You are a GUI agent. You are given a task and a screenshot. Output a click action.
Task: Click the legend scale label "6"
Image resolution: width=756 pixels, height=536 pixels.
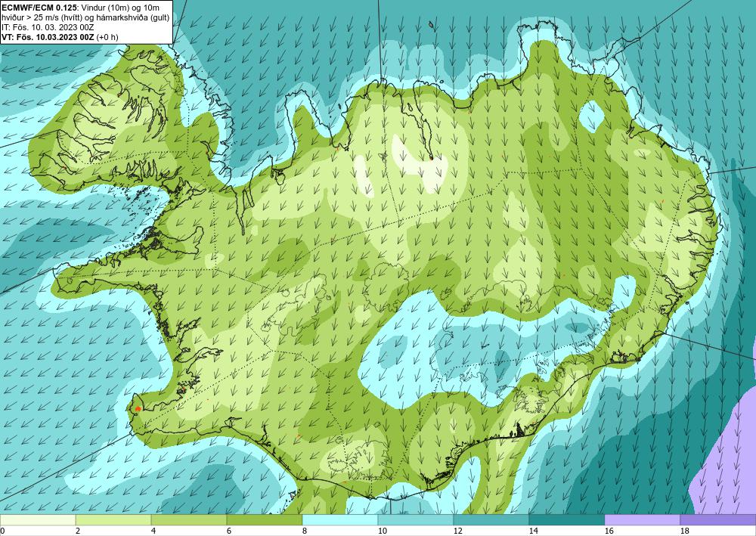pyautogui.click(x=230, y=531)
